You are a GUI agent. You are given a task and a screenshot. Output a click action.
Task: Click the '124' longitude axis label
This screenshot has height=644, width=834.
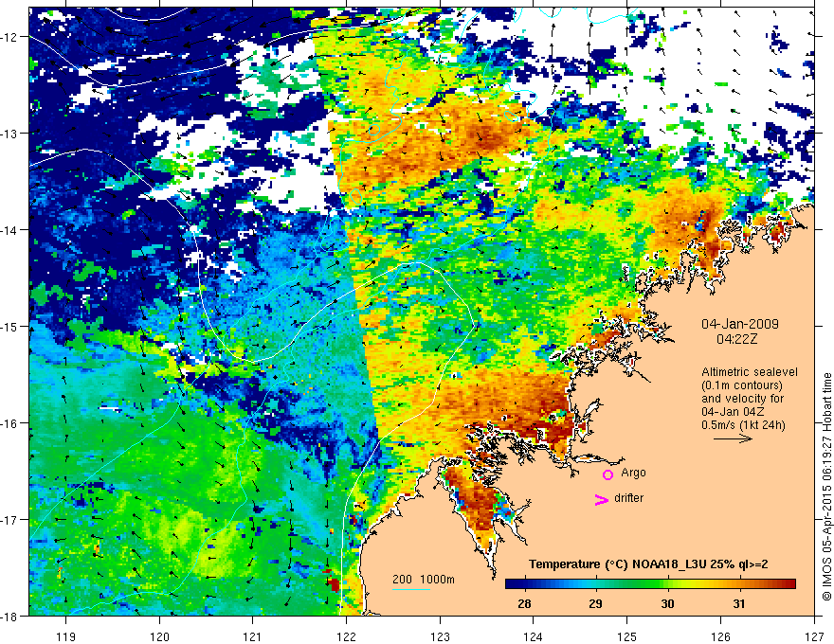coord(534,636)
